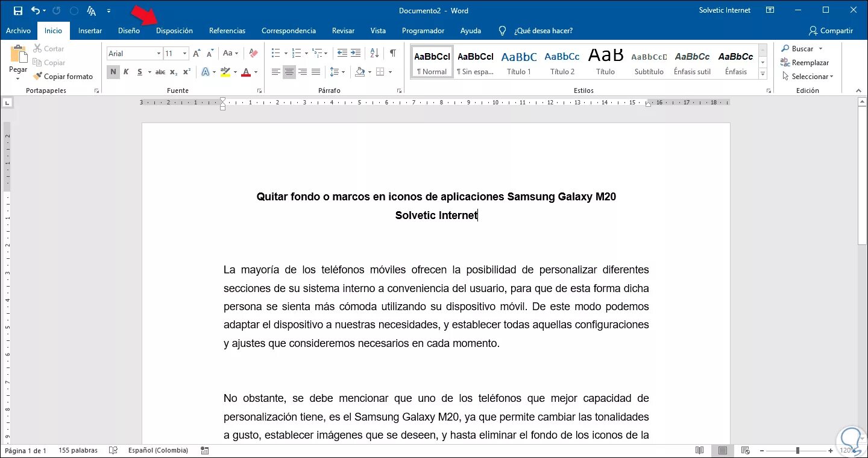868x458 pixels.
Task: Switch to Print Layout view
Action: point(722,451)
